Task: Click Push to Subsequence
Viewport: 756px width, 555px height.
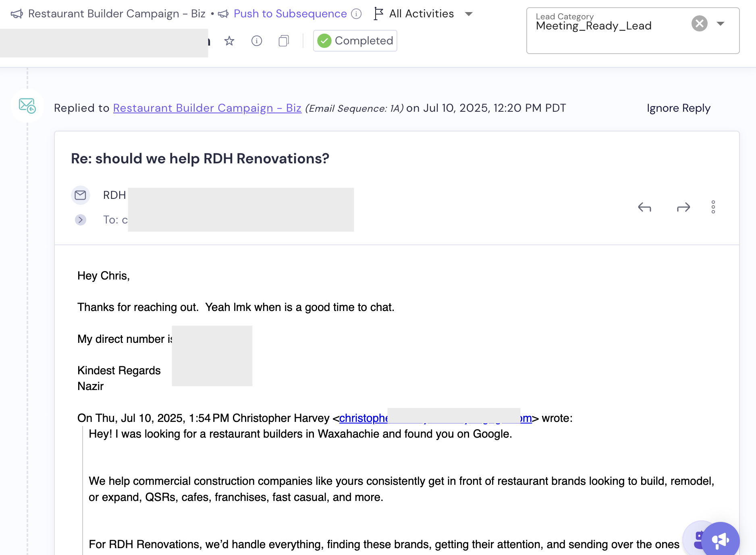Action: pos(290,14)
